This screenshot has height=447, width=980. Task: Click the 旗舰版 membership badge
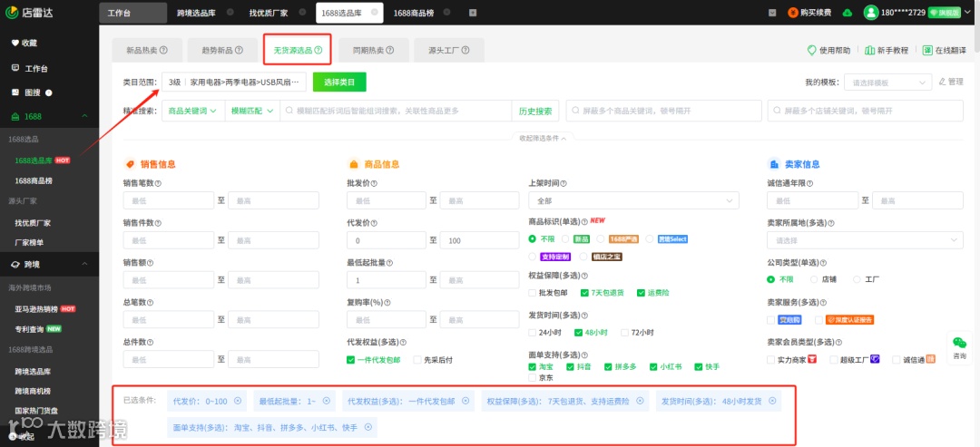[x=944, y=13]
